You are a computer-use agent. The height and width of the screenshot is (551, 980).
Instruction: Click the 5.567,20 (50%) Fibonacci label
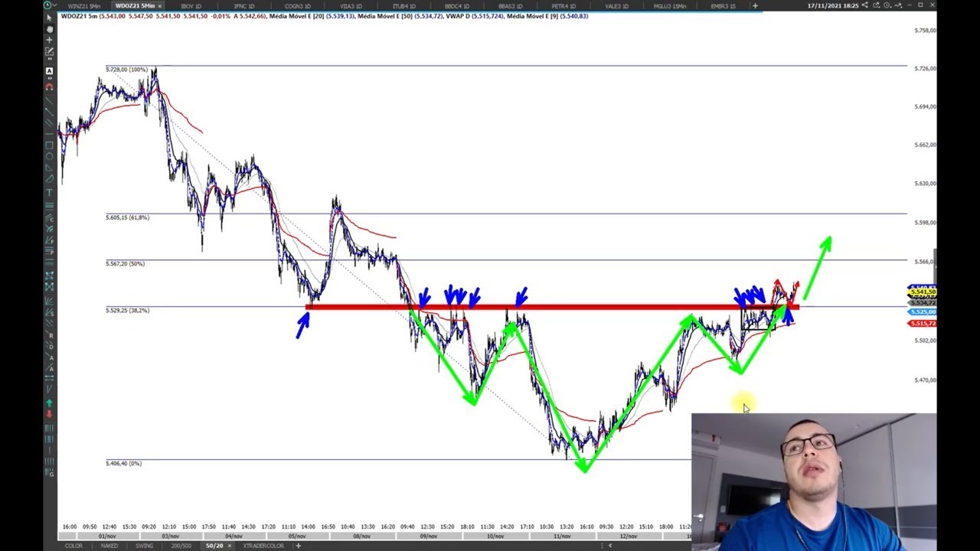click(125, 263)
